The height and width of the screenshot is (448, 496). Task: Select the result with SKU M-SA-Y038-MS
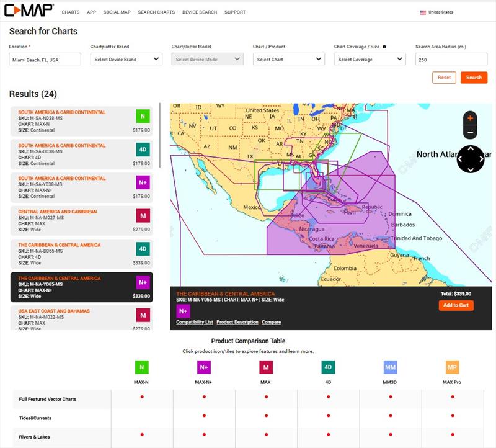point(82,187)
